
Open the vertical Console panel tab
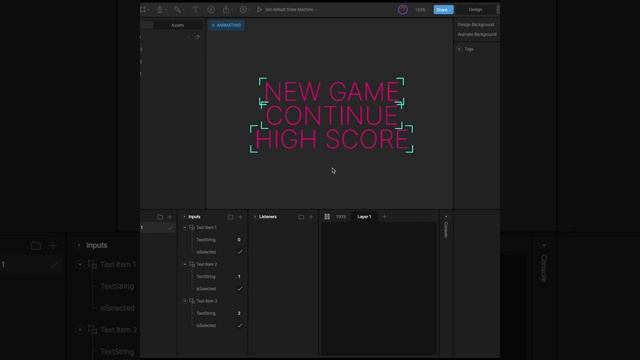[446, 230]
